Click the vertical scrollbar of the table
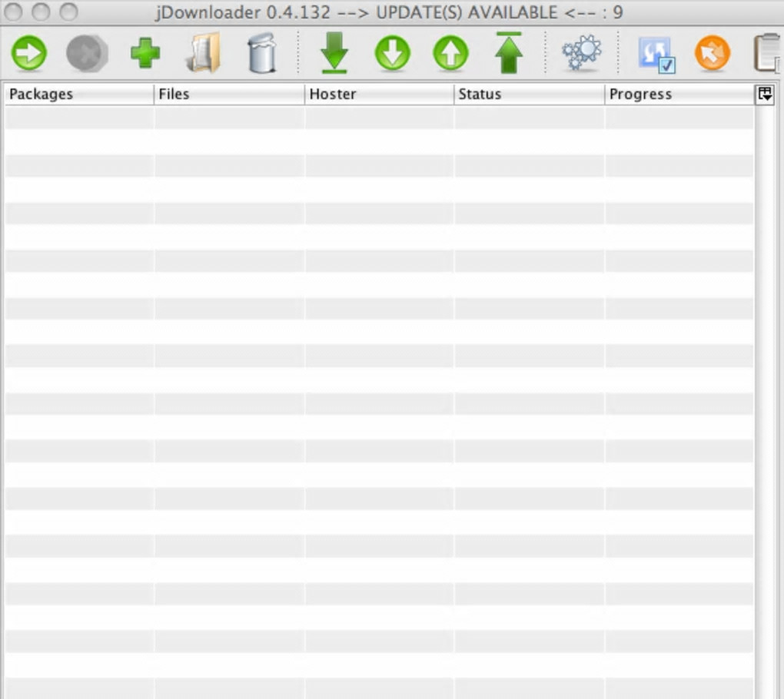 [765, 403]
